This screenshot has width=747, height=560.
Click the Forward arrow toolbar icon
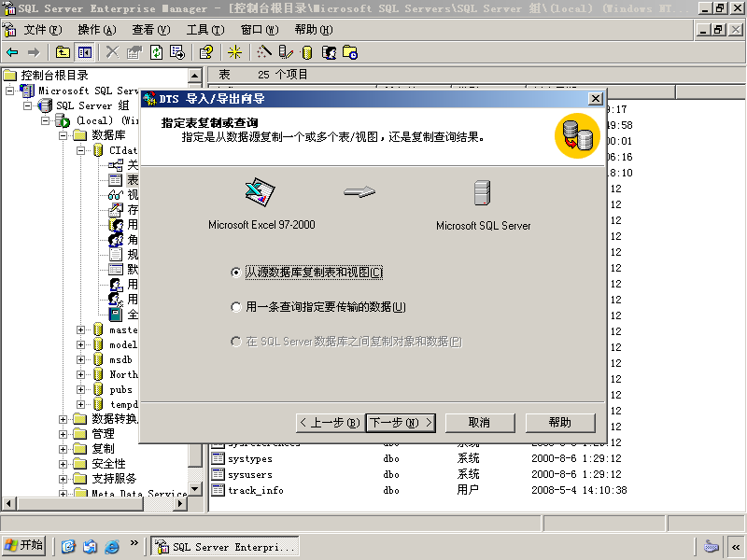point(34,52)
